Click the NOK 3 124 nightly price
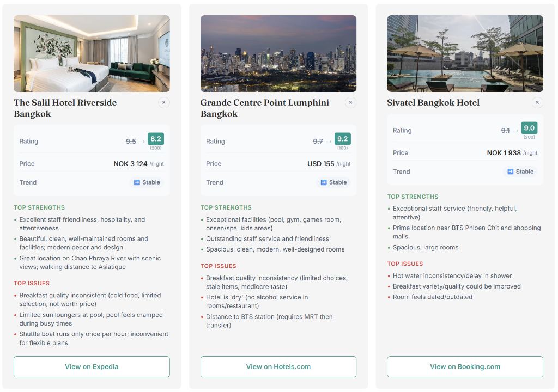Screen dimensions: 558x392 click(x=131, y=163)
